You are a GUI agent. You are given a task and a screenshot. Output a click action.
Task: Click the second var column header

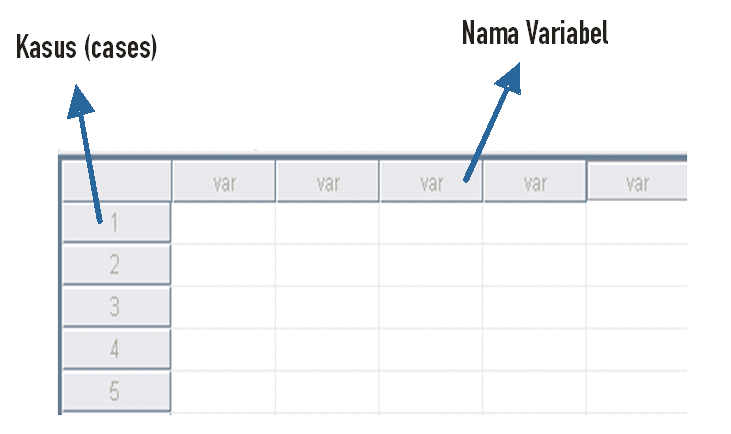(328, 182)
